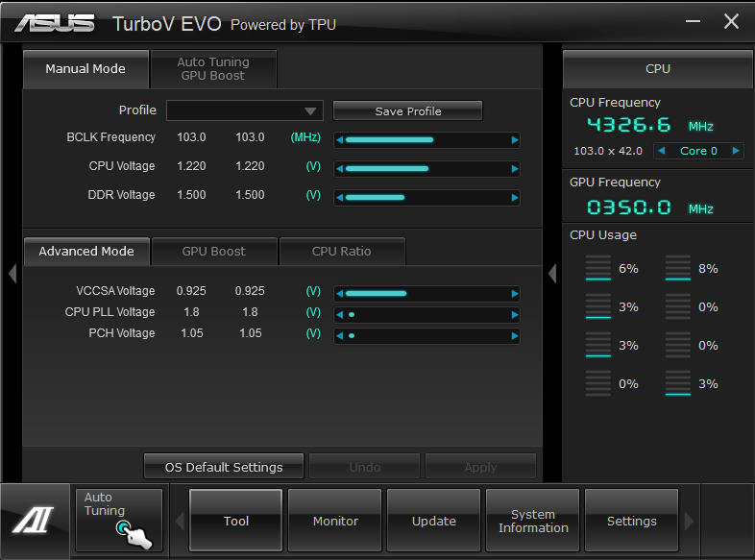Adjust the DDR Voltage slider
This screenshot has height=560, width=755.
(x=427, y=198)
